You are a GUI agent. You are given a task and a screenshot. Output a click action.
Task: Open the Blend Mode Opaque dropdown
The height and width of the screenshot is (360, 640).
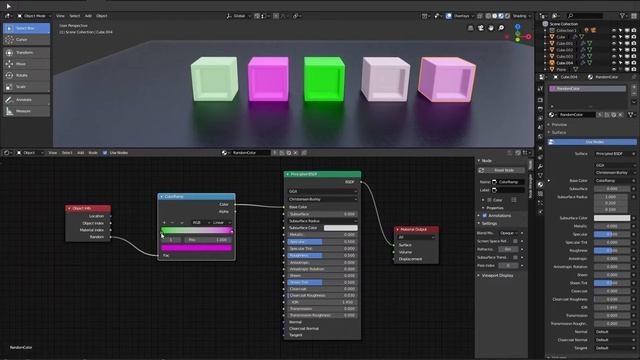(x=509, y=233)
